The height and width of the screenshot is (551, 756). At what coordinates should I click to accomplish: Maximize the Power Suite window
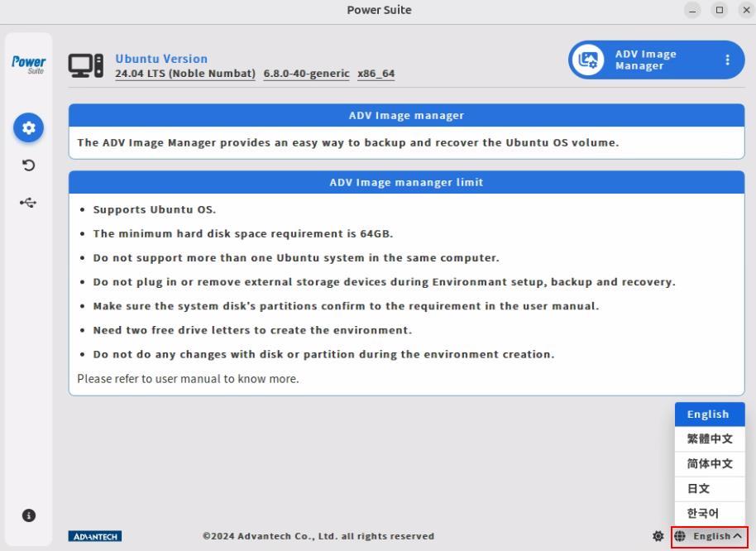(720, 10)
